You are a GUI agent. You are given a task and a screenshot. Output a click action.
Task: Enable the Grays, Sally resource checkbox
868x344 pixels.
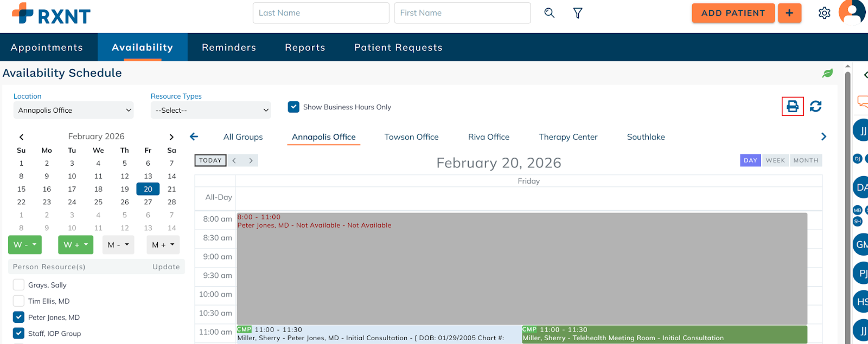coord(19,285)
